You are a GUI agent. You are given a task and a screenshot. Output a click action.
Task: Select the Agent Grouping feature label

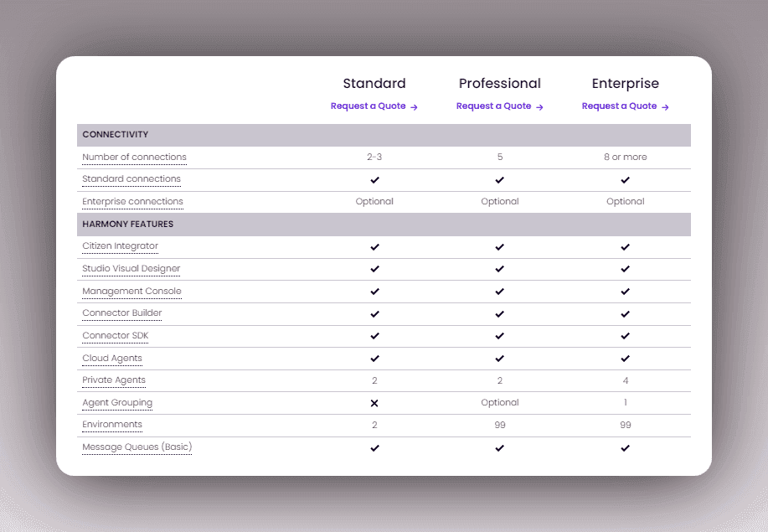117,403
